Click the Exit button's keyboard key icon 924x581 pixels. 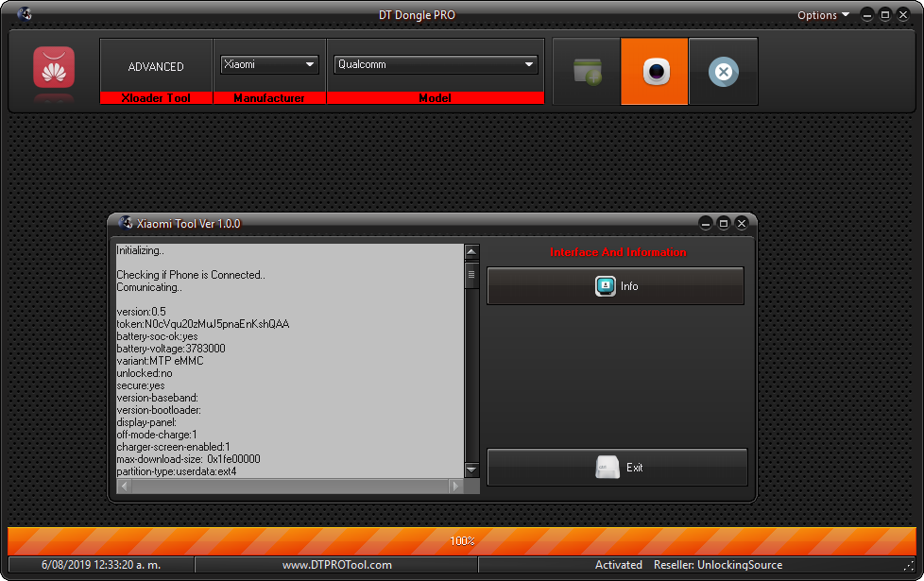point(607,468)
